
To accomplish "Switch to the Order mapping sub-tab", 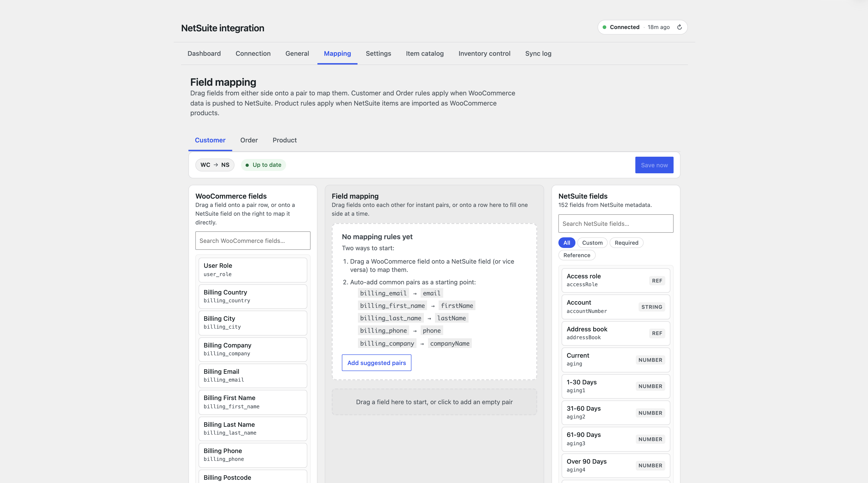I will pos(249,140).
